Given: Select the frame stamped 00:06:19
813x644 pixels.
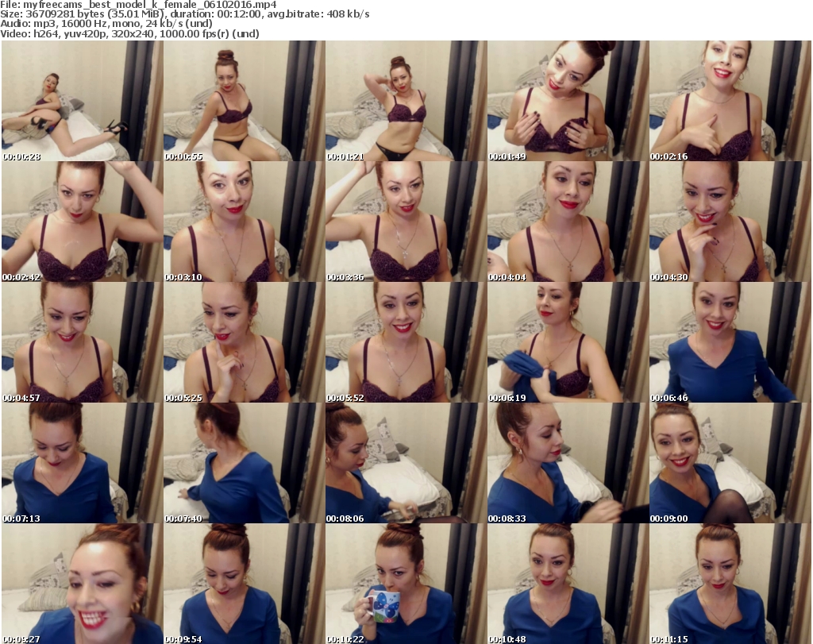Looking at the screenshot, I should click(x=568, y=342).
